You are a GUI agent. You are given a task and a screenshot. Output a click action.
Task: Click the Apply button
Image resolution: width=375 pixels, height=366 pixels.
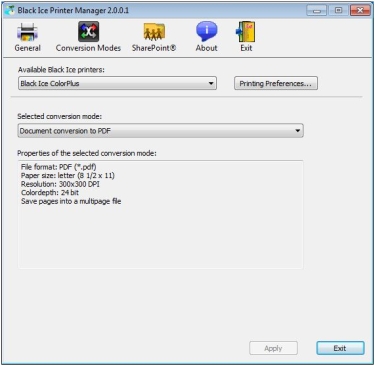click(273, 348)
